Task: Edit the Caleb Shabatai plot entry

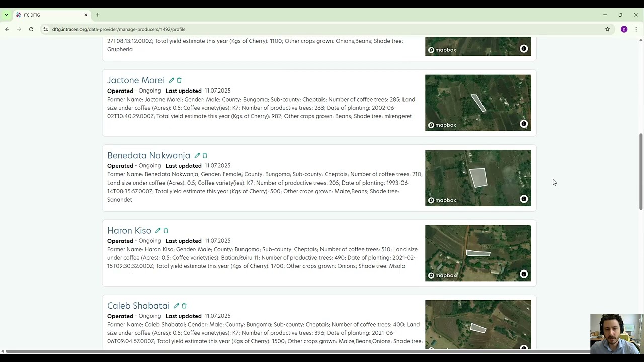Action: click(x=176, y=306)
